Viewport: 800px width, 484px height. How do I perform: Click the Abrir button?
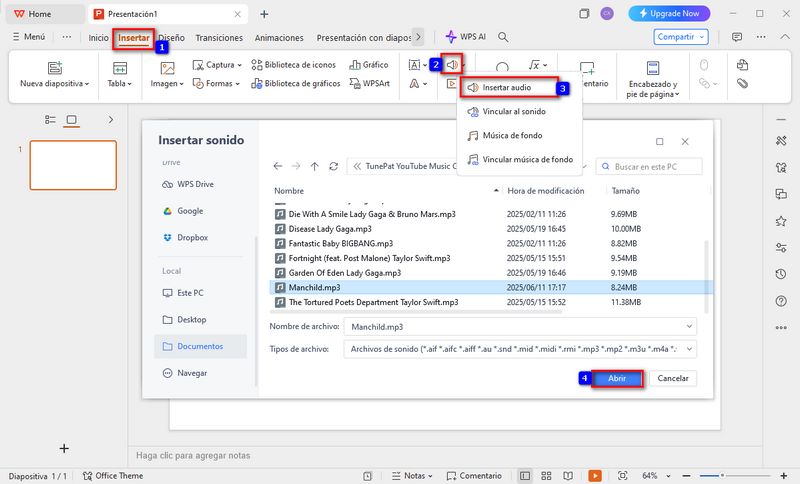point(617,379)
